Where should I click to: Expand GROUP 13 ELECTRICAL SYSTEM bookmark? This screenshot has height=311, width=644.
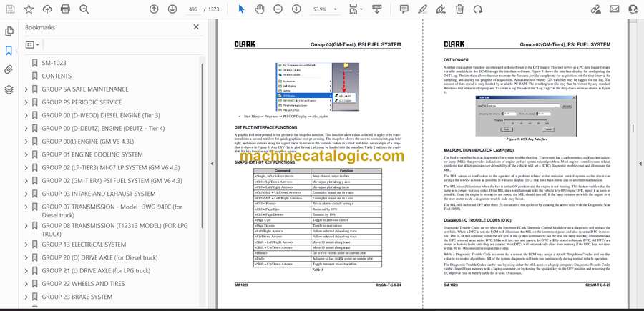pyautogui.click(x=26, y=245)
